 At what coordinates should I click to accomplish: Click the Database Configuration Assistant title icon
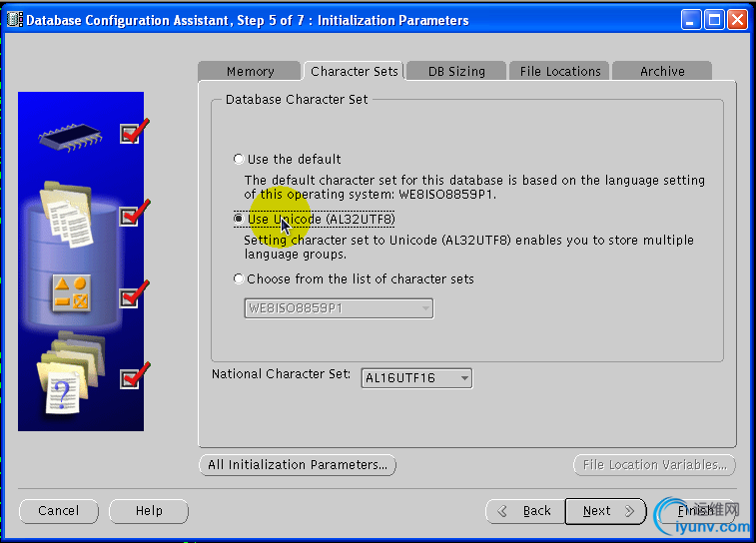[14, 20]
